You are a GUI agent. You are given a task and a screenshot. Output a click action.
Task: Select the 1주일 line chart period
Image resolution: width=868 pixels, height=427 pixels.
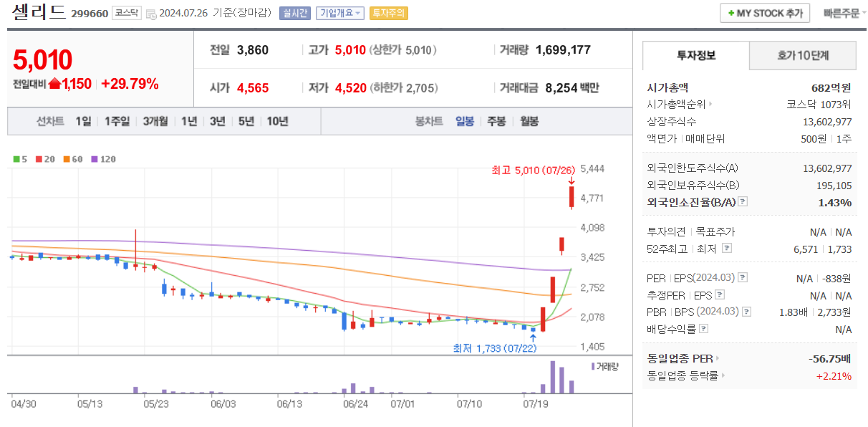tap(117, 121)
